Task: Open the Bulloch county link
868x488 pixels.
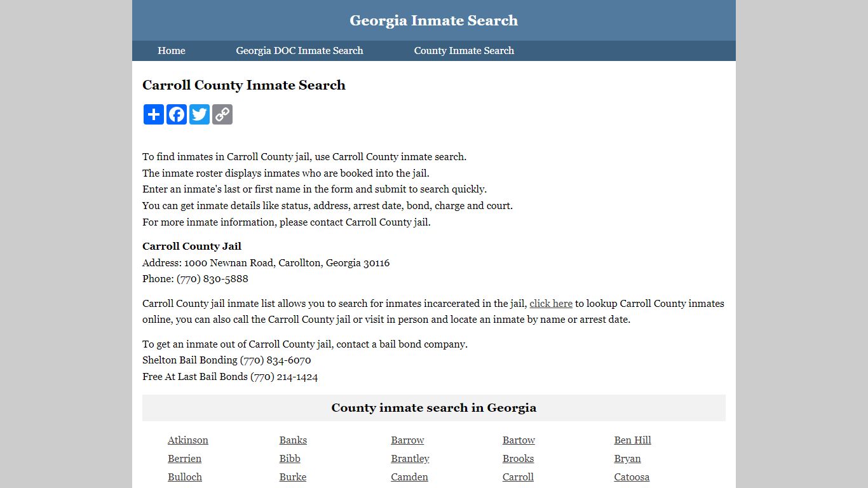Action: click(x=185, y=477)
